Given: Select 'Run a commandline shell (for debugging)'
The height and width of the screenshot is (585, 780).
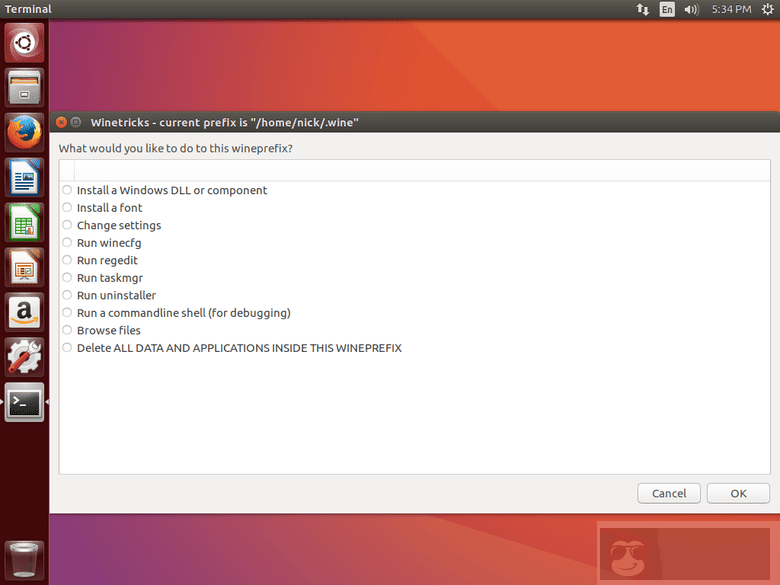Looking at the screenshot, I should (67, 313).
